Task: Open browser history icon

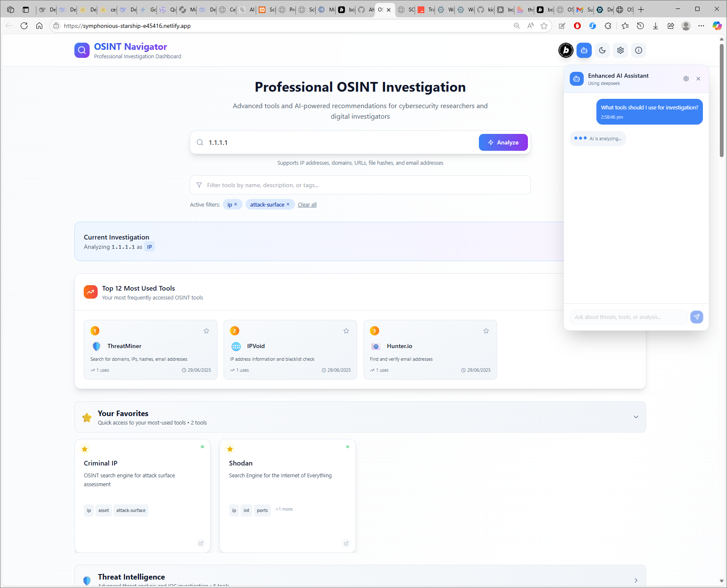Action: tap(640, 26)
